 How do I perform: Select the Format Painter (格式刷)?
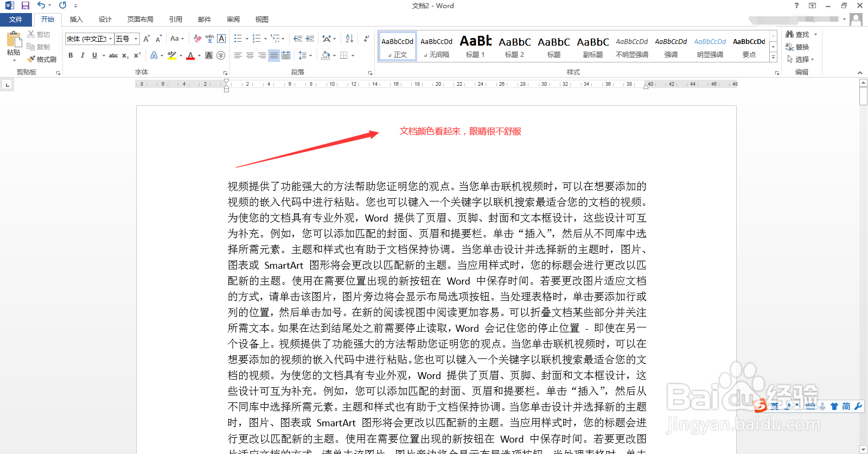click(42, 59)
